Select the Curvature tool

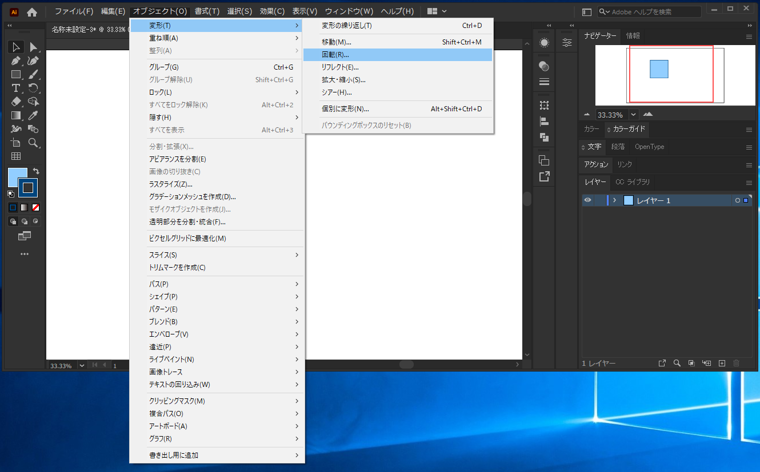33,61
